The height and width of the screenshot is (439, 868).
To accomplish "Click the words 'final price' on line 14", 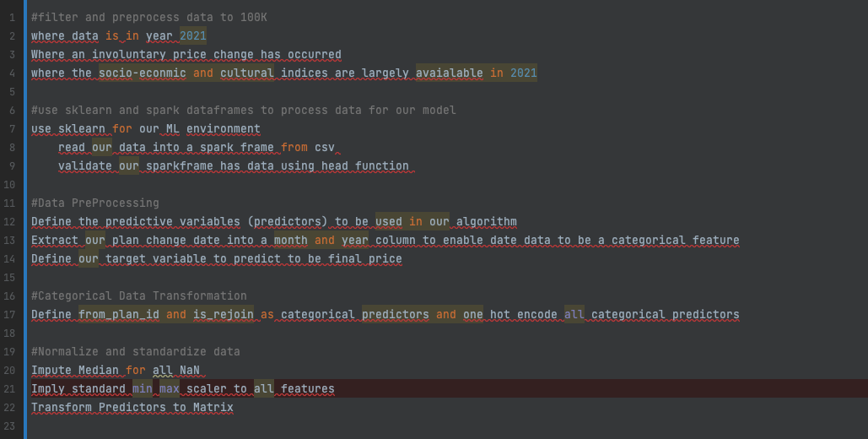I will [x=365, y=259].
